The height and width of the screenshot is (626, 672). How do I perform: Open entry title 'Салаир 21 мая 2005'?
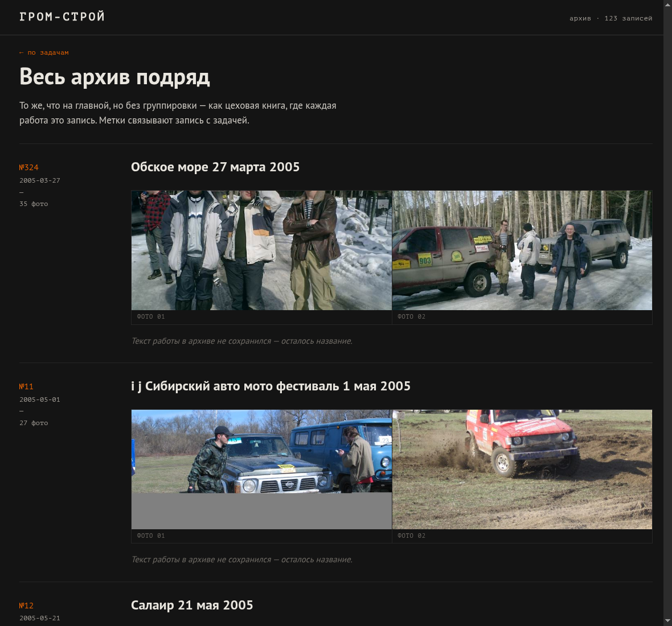pyautogui.click(x=192, y=605)
